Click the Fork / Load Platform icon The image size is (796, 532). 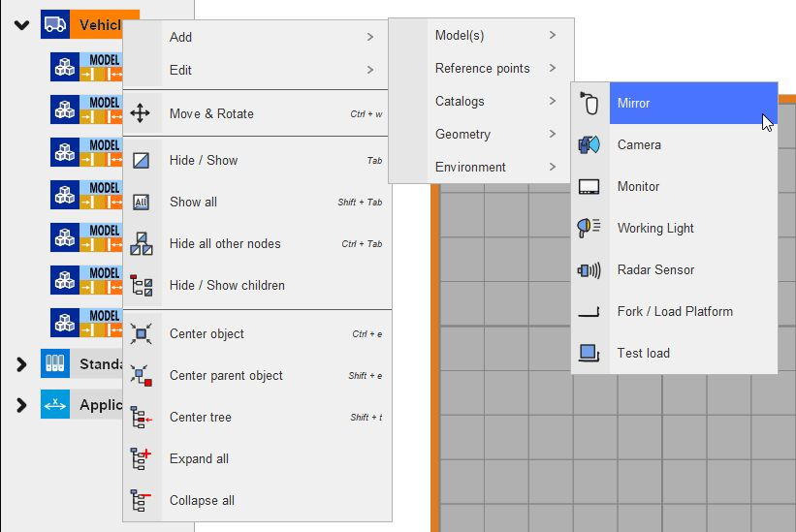[589, 311]
